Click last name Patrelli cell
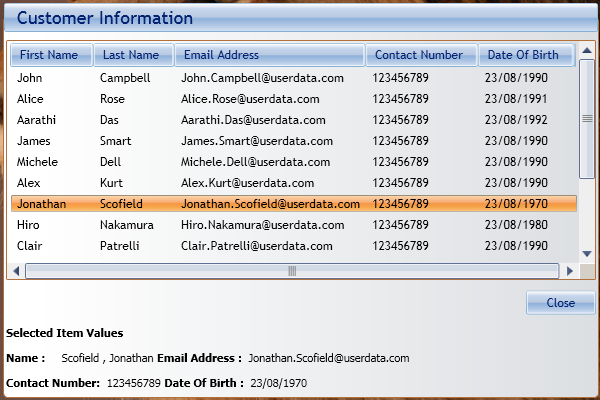 [119, 246]
